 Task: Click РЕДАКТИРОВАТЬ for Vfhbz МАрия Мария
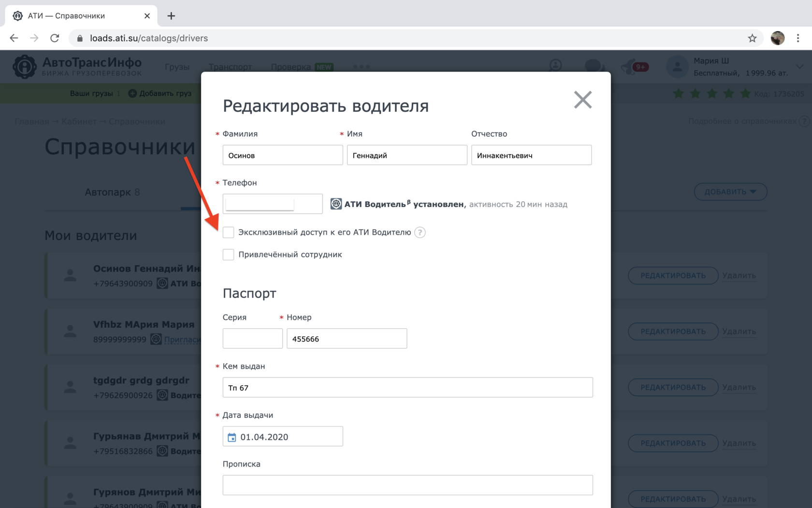673,331
